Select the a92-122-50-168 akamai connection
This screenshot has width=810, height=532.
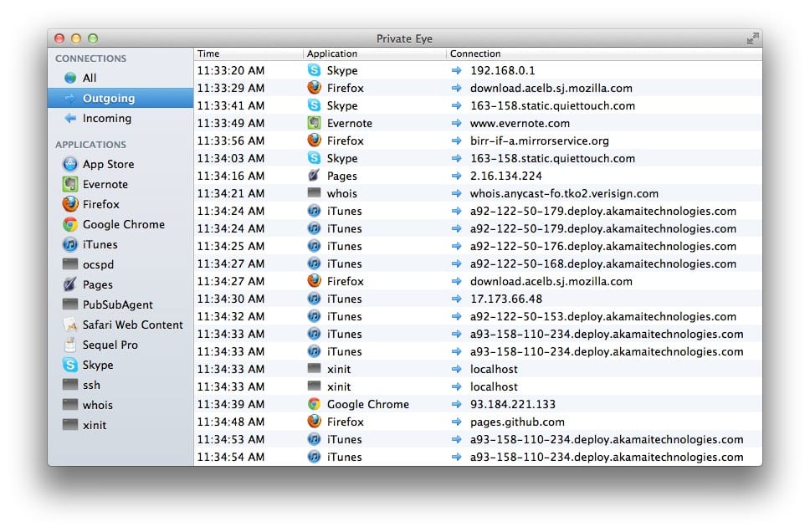[x=602, y=263]
